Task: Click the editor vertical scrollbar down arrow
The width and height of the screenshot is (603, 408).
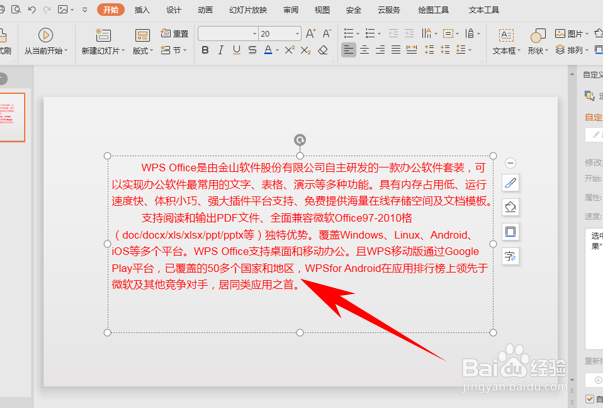Action: point(572,380)
